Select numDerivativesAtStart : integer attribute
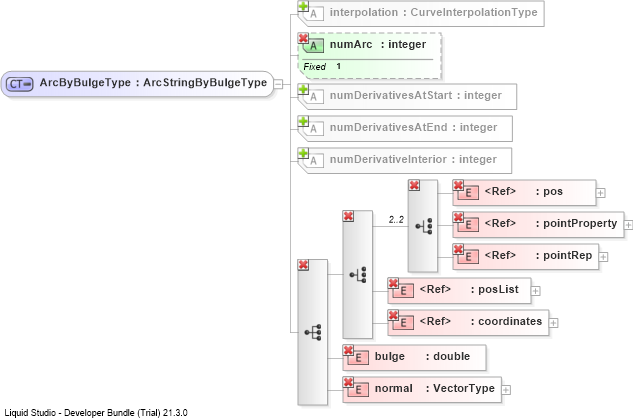The width and height of the screenshot is (633, 418). click(x=407, y=97)
